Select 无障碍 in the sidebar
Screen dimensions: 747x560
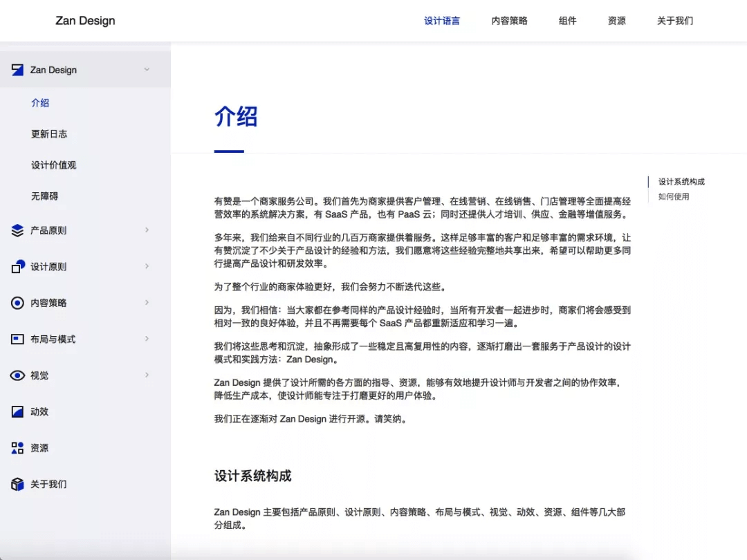[x=44, y=196]
